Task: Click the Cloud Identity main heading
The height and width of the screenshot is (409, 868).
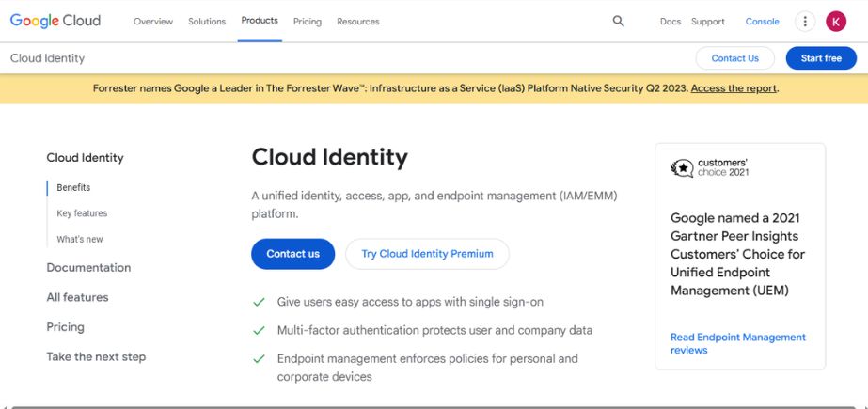Action: [329, 157]
